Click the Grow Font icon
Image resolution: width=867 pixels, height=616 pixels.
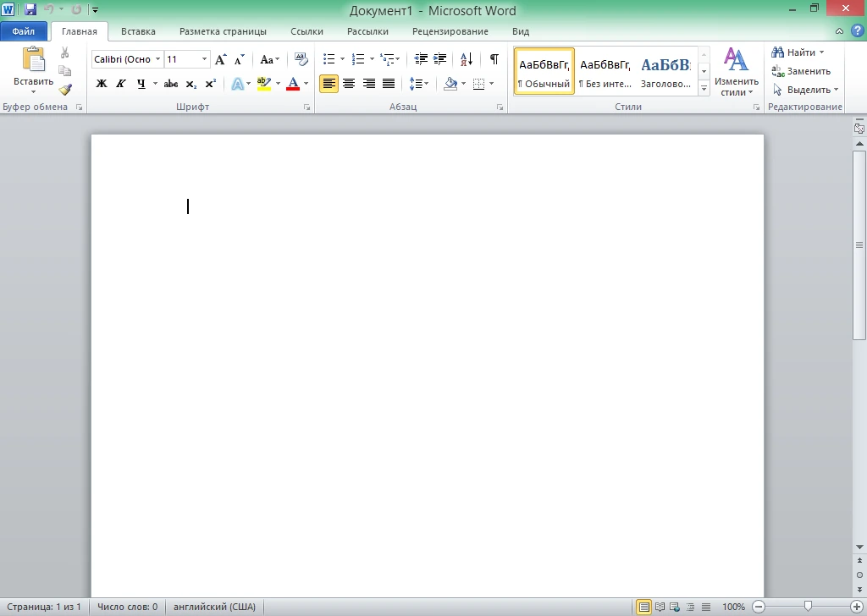[x=220, y=59]
